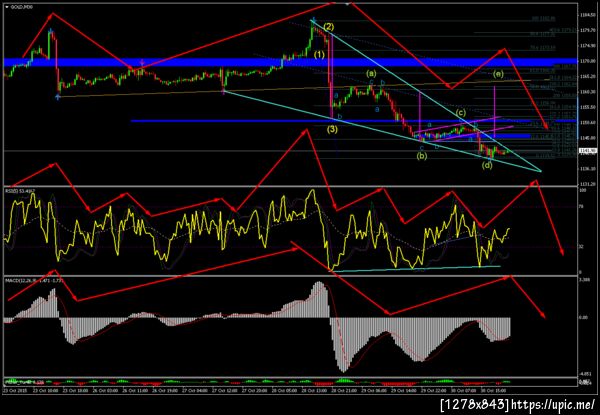Image resolution: width=600 pixels, height=415 pixels.
Task: Click the -4.851 MACD scale value
Action: point(584,374)
